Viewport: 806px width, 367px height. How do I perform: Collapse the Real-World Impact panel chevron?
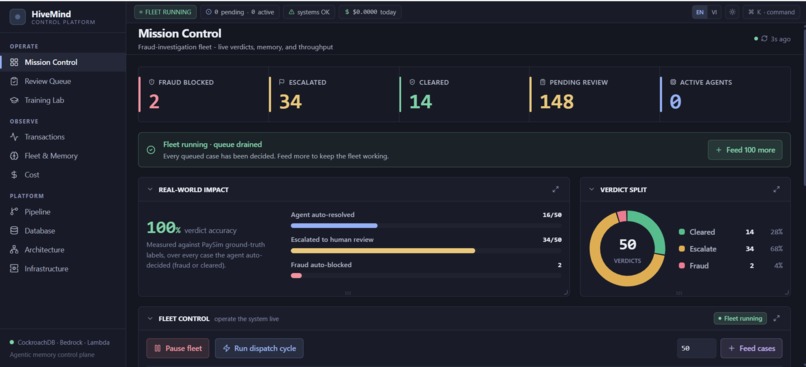pos(150,189)
